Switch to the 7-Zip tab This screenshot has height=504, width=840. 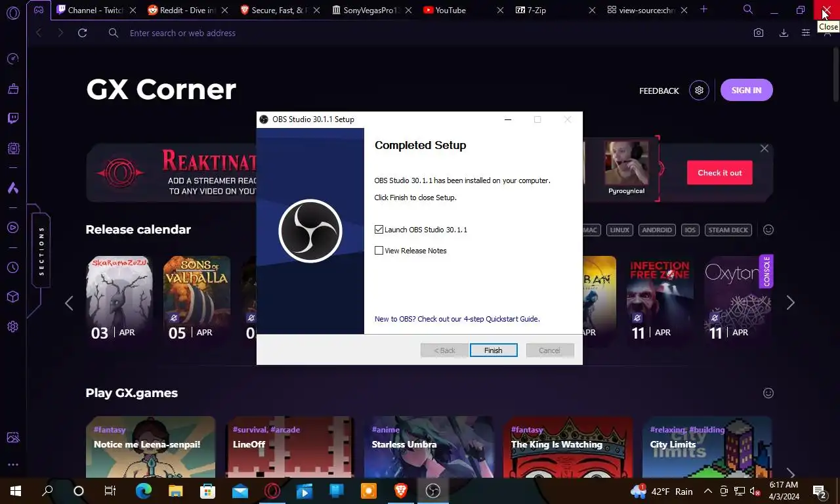click(555, 10)
